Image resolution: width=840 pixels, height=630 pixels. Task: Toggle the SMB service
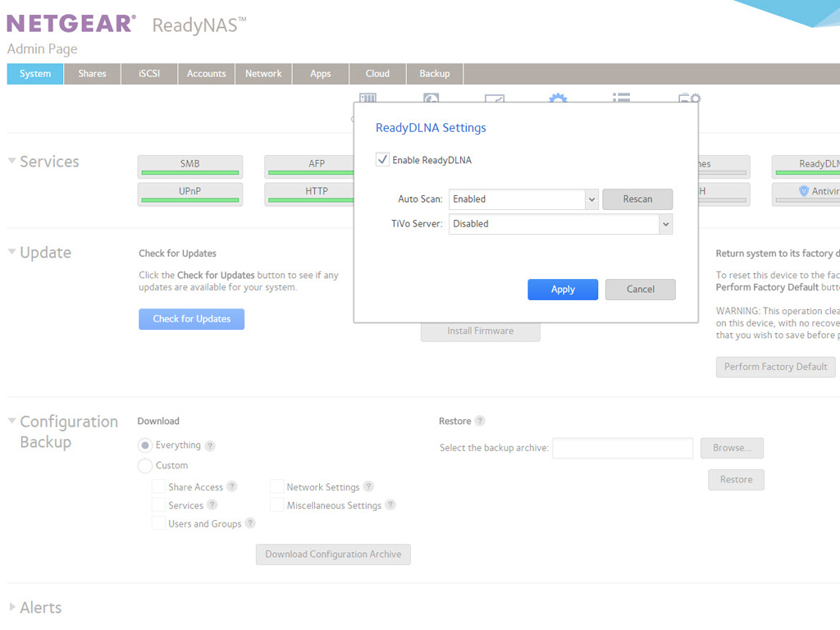190,167
